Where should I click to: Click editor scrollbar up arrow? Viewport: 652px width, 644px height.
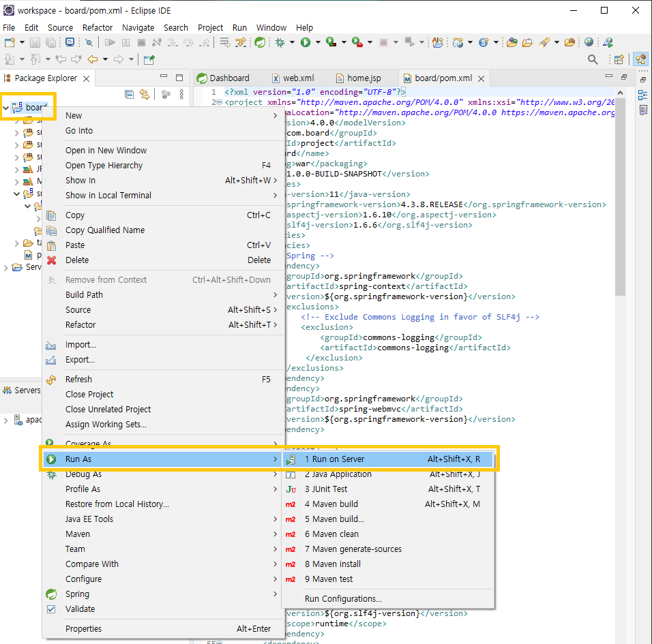[x=620, y=93]
